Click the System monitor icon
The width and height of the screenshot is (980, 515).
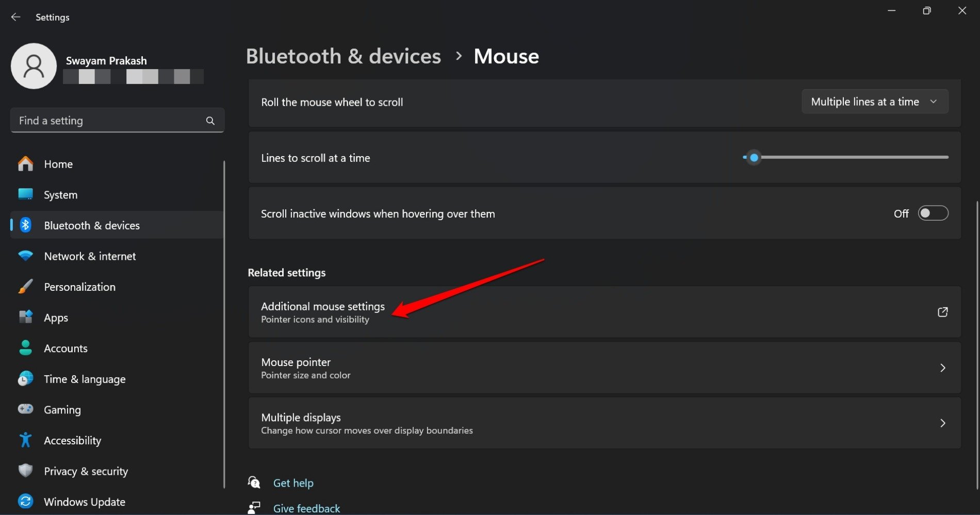pos(25,194)
